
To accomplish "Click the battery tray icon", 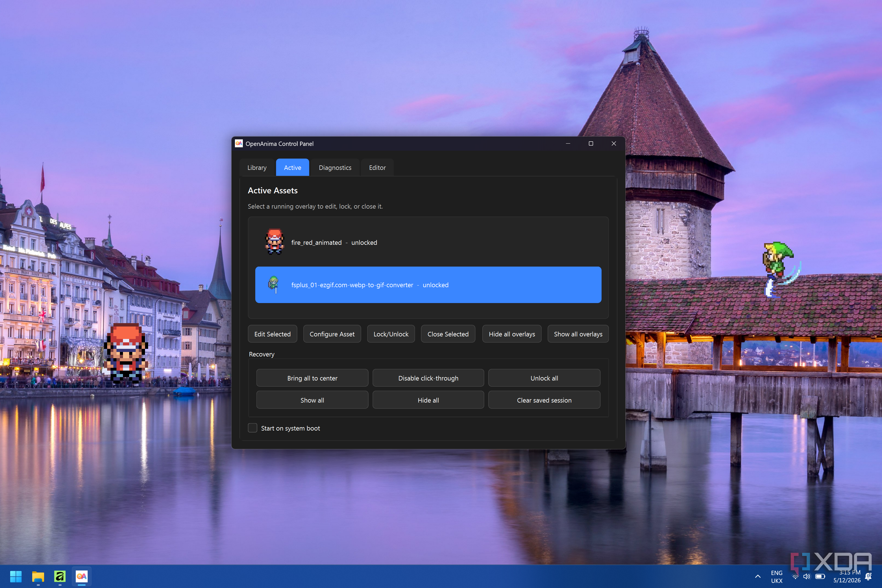I will click(x=820, y=576).
